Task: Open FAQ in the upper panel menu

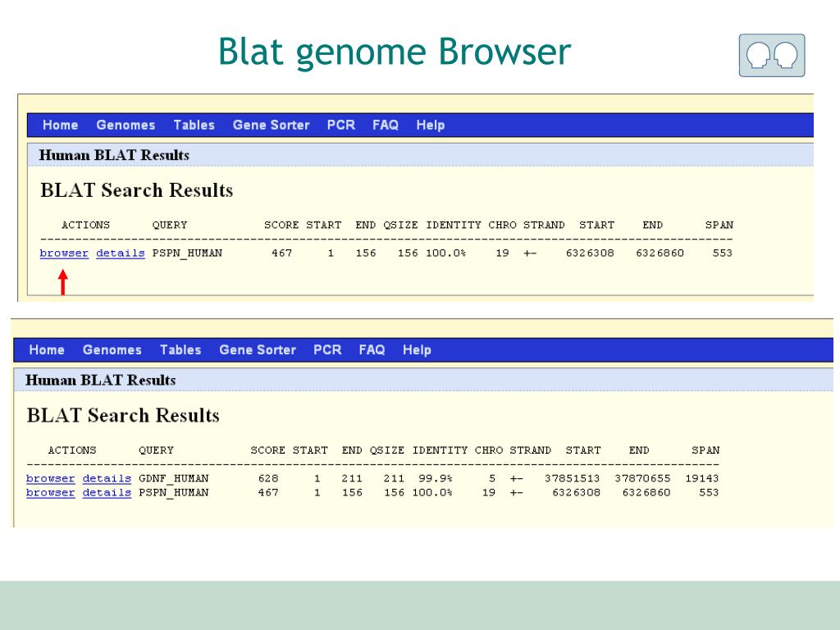Action: pos(386,125)
